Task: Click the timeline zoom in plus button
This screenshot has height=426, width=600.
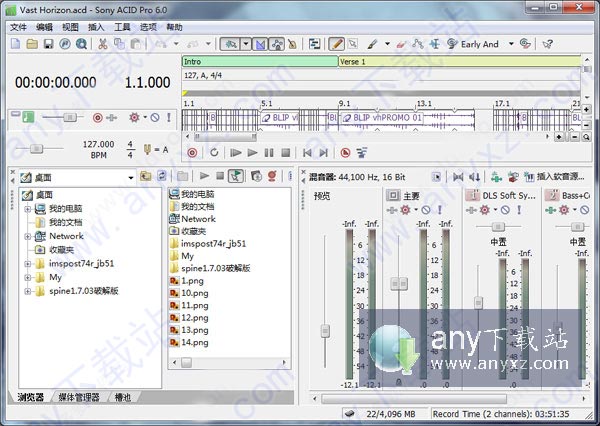Action: click(559, 137)
